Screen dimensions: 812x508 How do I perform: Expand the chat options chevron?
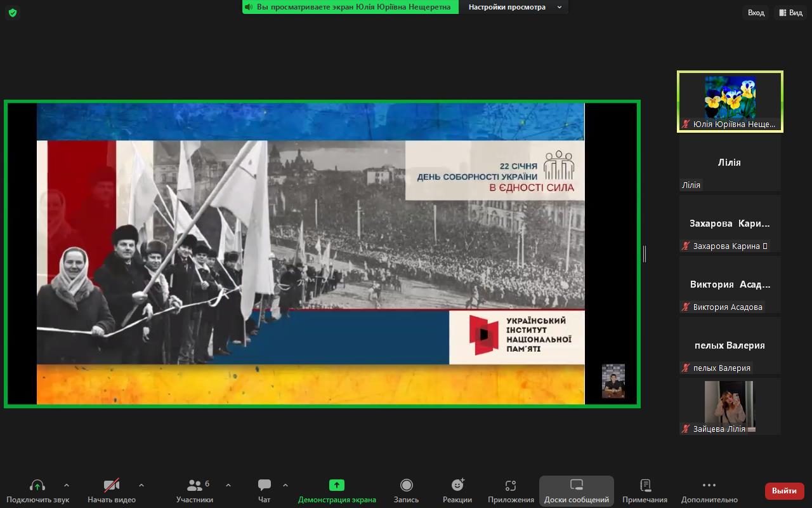[x=285, y=485]
